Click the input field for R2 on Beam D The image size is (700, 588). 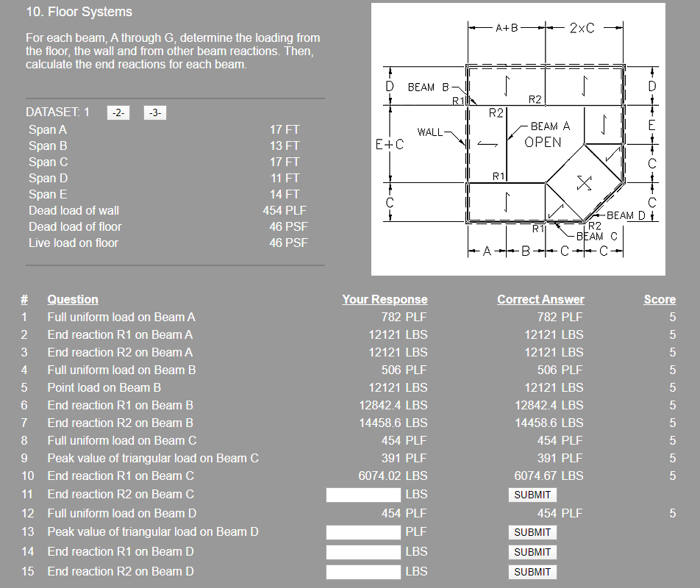363,571
